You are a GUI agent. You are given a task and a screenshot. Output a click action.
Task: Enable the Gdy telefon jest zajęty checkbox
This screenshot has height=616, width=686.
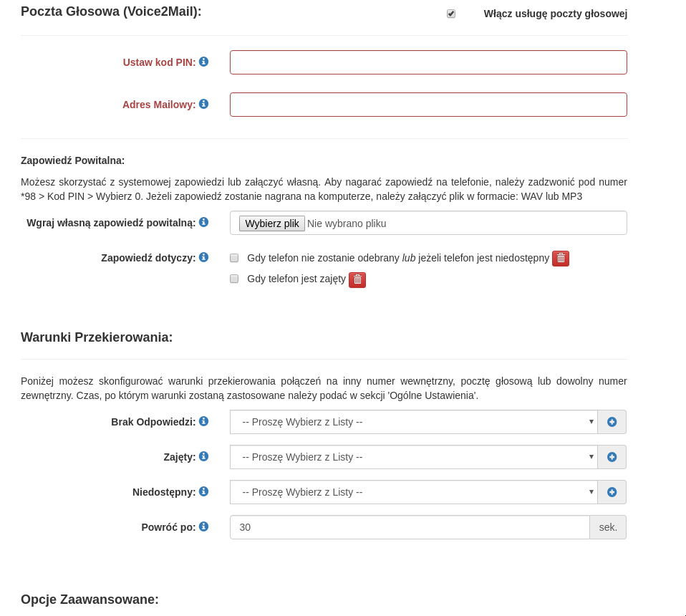234,279
